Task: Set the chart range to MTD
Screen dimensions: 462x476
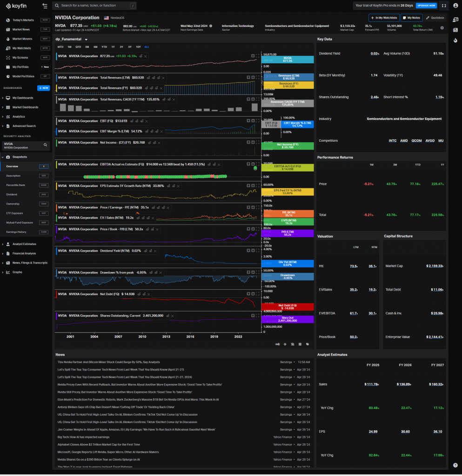Action: [60, 47]
